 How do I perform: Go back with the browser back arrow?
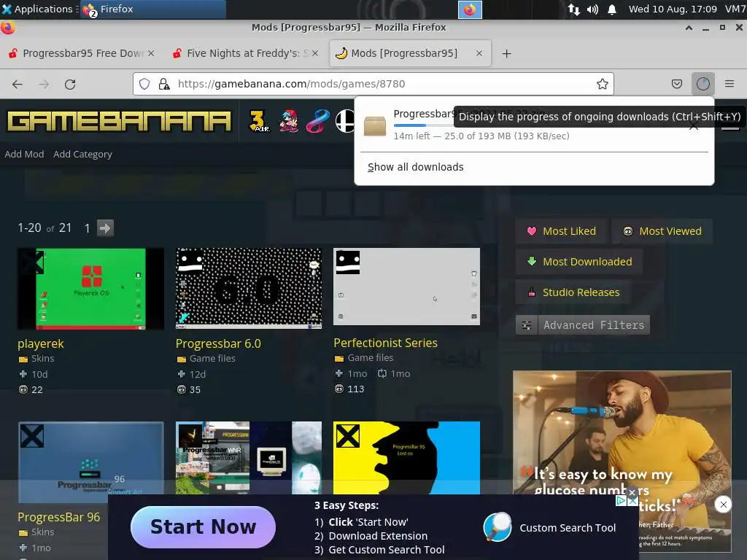tap(18, 85)
